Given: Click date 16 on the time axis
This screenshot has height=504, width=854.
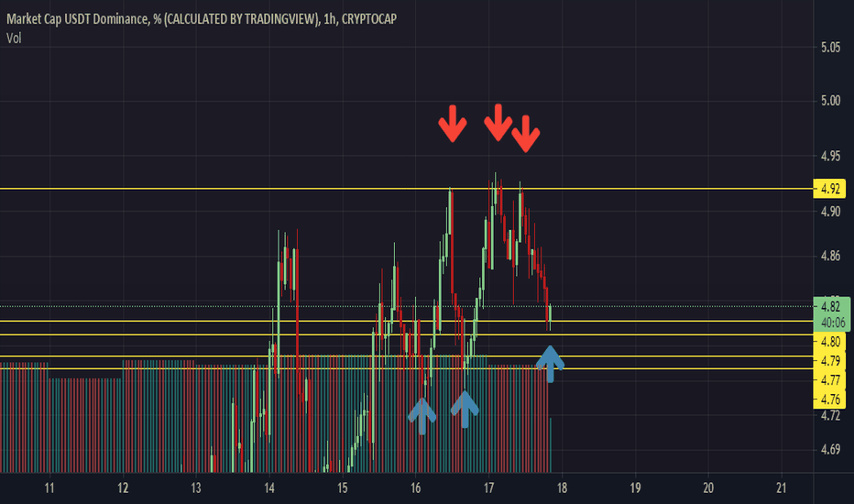Looking at the screenshot, I should coord(416,488).
